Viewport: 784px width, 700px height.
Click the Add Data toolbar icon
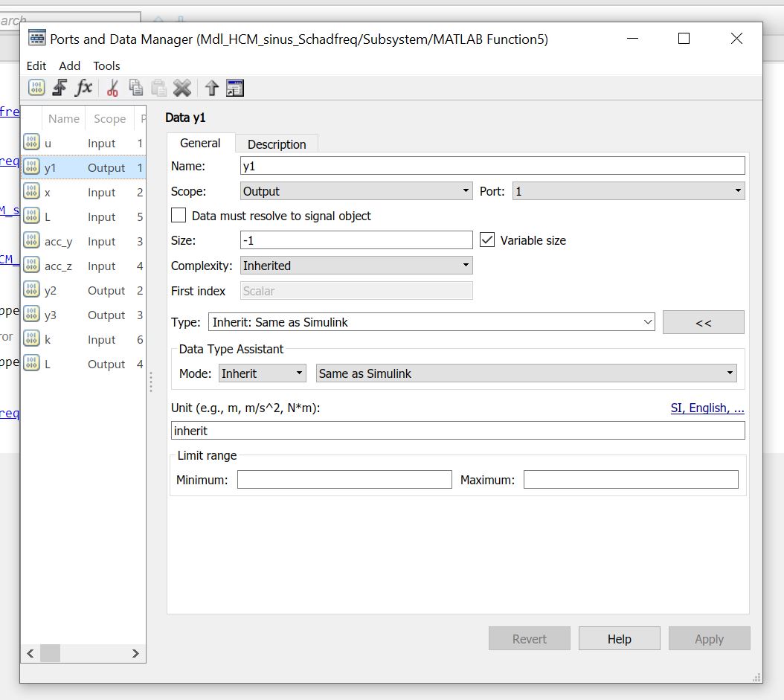[36, 88]
